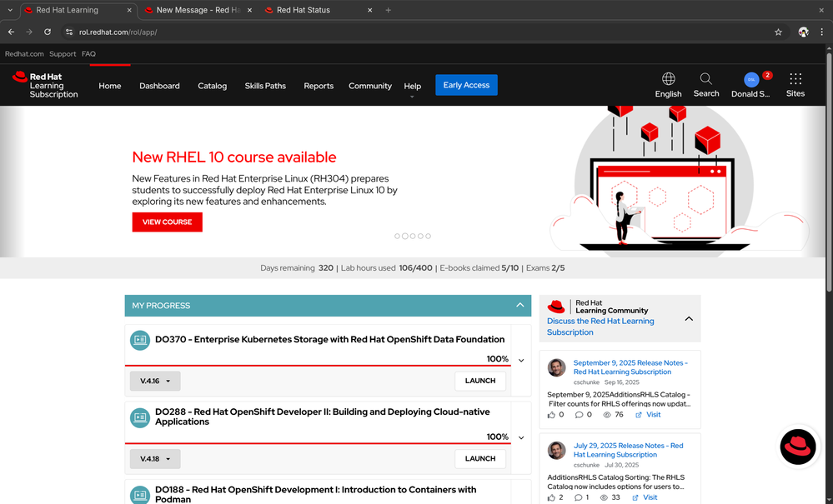Expand the DO370 course details chevron
The image size is (833, 504).
(521, 360)
